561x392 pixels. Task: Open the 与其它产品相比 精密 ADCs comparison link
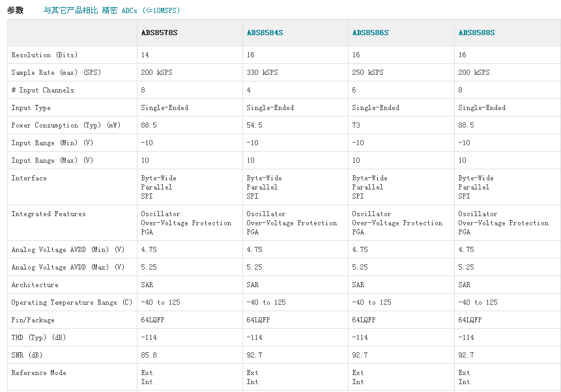111,10
